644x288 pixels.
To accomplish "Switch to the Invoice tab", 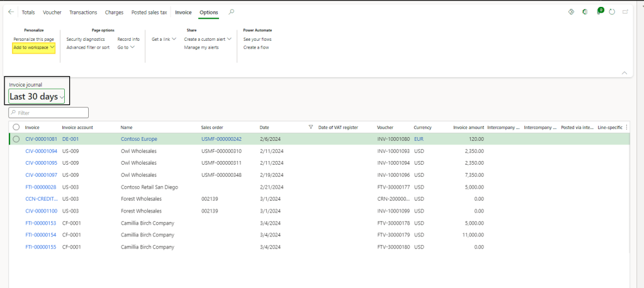I will 183,12.
